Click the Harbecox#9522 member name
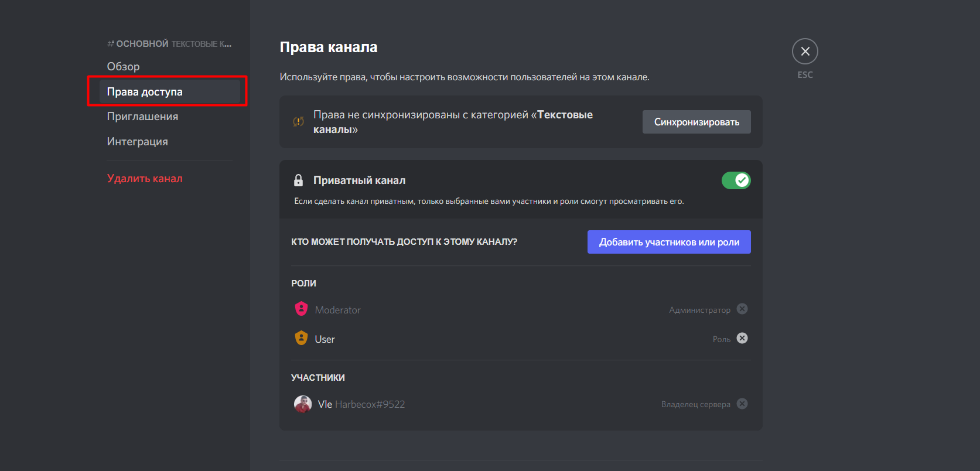Screen dimensions: 980x471 click(370, 404)
